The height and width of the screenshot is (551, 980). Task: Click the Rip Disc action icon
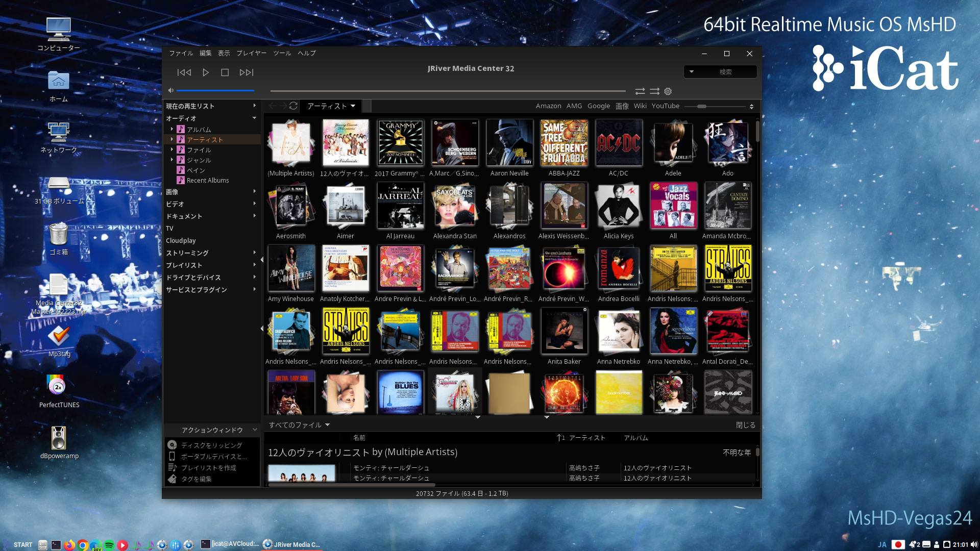click(x=173, y=445)
